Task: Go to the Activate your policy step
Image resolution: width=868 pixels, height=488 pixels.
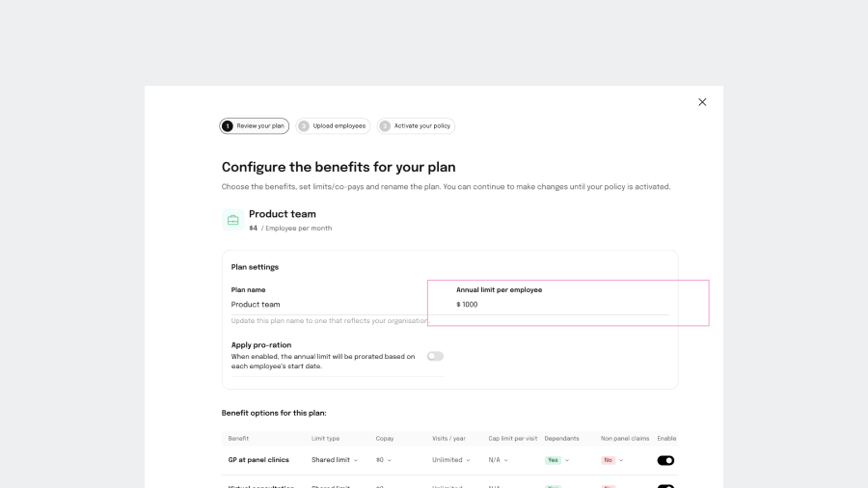Action: click(421, 126)
